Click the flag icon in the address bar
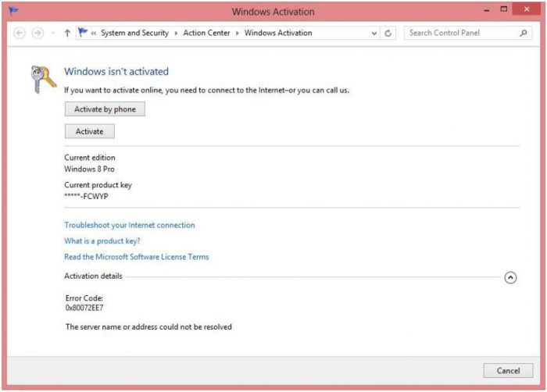 [x=84, y=33]
